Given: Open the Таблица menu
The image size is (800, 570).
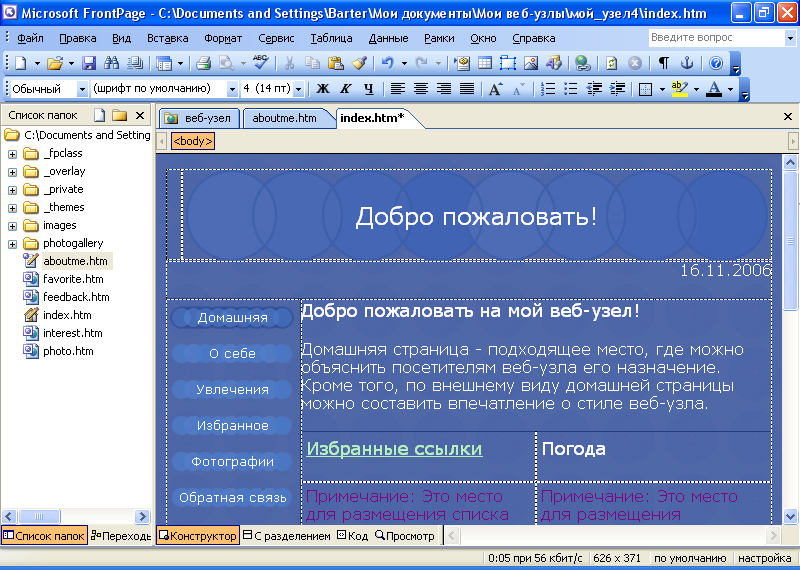Looking at the screenshot, I should pos(330,38).
